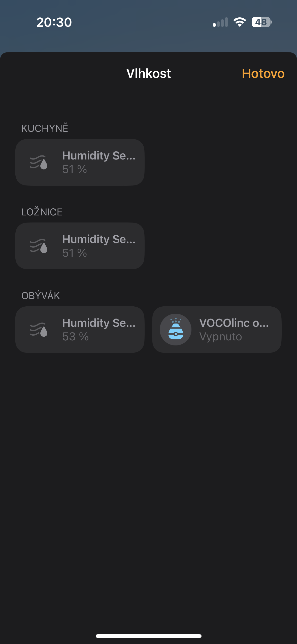Viewport: 297px width, 644px height.
Task: Open the Ložnice Humidity Sensor tile name
Action: [x=99, y=239]
